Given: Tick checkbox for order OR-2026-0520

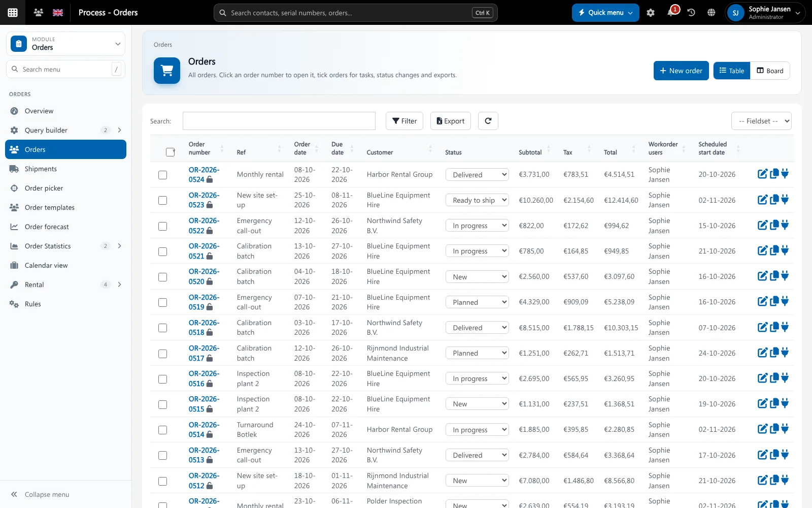Looking at the screenshot, I should 162,277.
